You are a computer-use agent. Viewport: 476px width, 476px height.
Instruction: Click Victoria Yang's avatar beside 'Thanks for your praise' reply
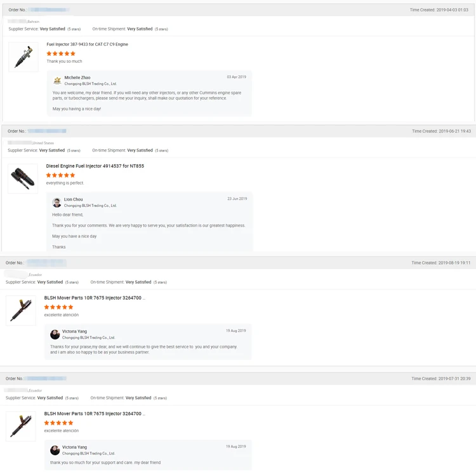55,334
